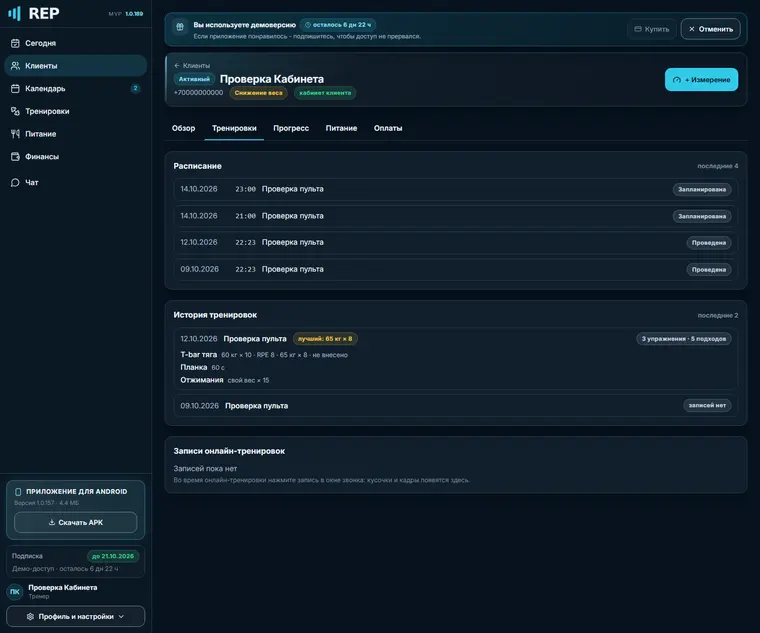The image size is (760, 633).
Task: Click the ПК avatar in the sidebar
Action: point(15,591)
